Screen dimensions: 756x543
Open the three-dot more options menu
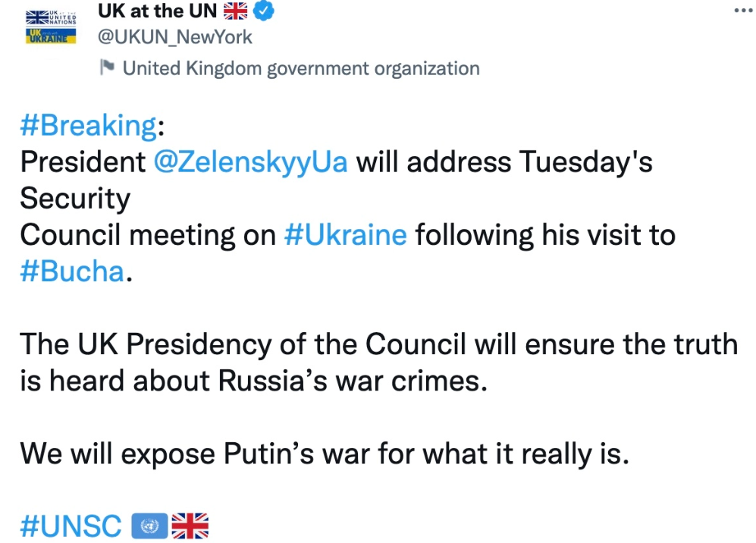point(743,11)
